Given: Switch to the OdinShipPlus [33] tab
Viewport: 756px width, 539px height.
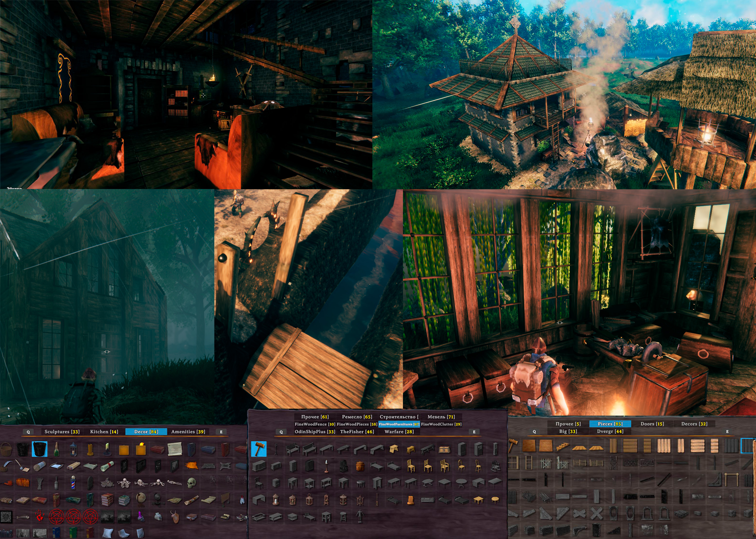Looking at the screenshot, I should (315, 432).
